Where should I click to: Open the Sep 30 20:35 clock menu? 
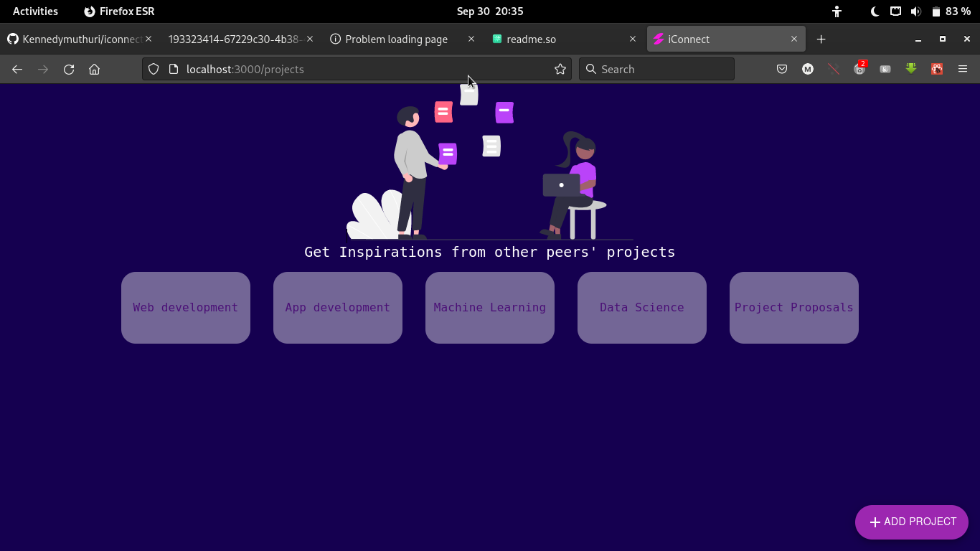[x=490, y=11]
